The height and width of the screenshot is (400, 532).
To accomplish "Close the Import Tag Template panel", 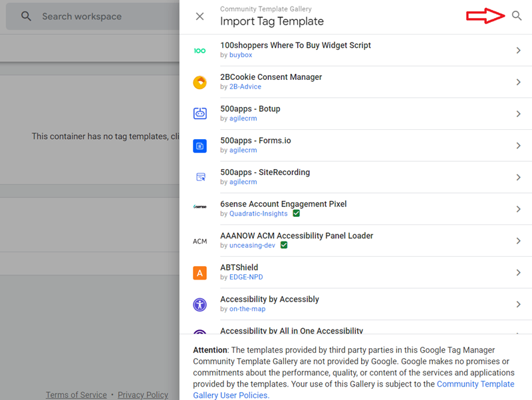I will 199,16.
